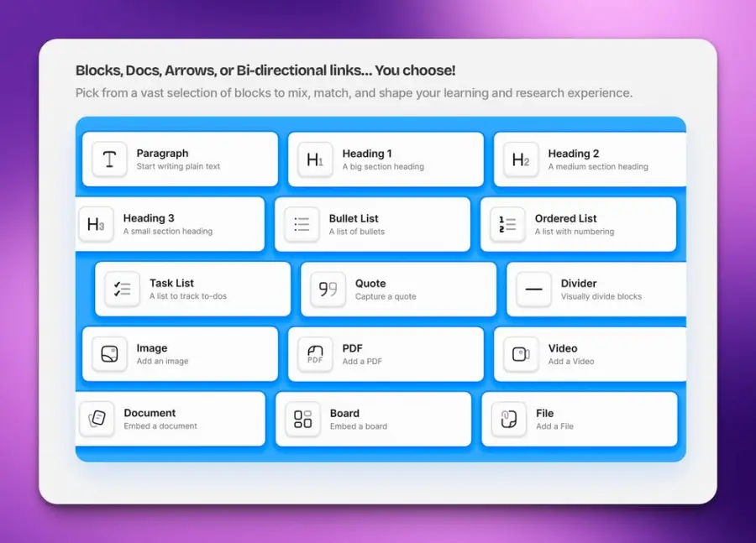Choose the 'File' block title
Viewport: 756px width, 543px height.
click(545, 414)
